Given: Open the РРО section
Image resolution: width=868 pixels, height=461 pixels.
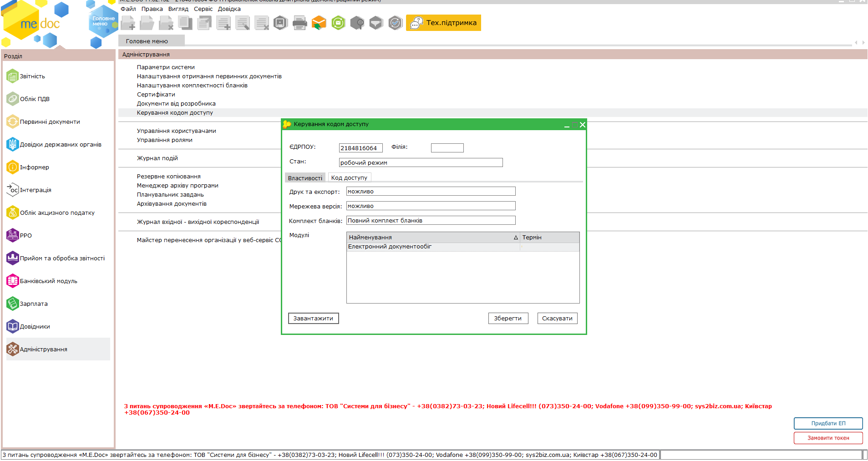Looking at the screenshot, I should click(25, 236).
